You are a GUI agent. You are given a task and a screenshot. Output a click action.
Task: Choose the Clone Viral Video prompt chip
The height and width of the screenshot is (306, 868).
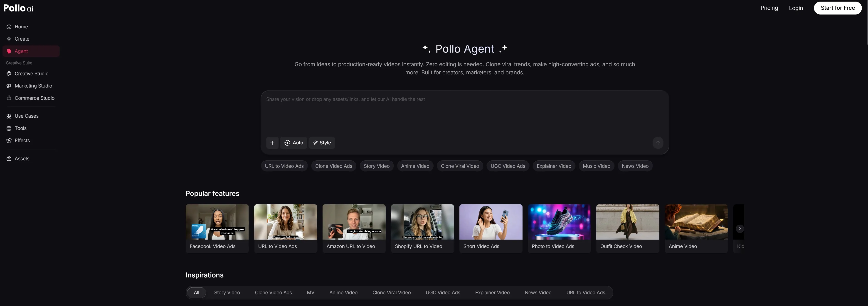(x=460, y=166)
